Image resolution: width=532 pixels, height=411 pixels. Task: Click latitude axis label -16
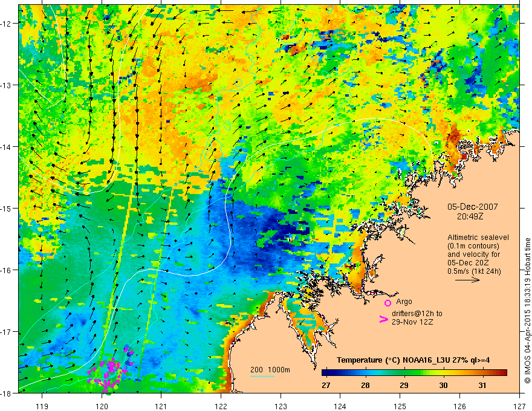pos(7,270)
